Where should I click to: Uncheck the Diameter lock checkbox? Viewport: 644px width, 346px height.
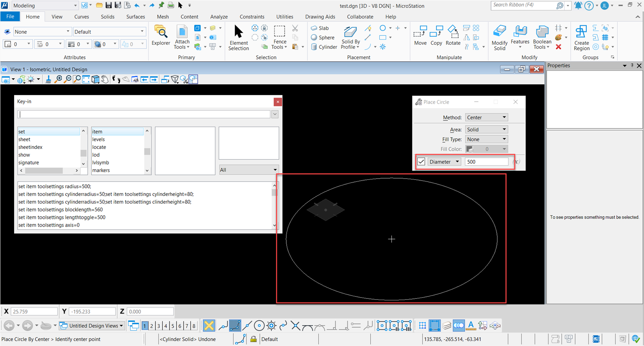pyautogui.click(x=421, y=162)
